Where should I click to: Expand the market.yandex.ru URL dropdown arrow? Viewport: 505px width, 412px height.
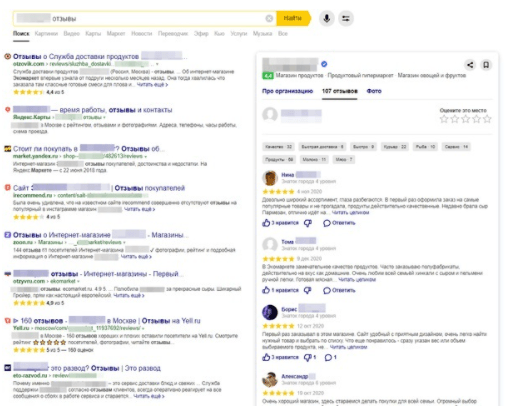pyautogui.click(x=146, y=156)
